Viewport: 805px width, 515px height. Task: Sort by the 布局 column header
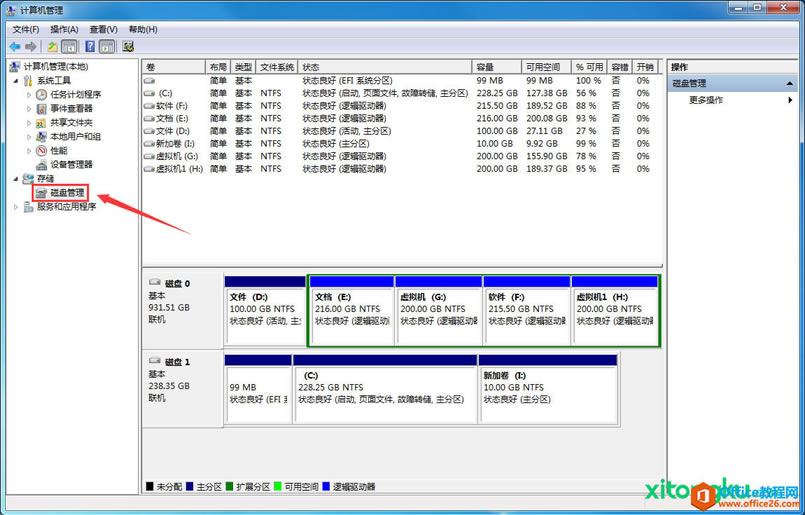218,67
